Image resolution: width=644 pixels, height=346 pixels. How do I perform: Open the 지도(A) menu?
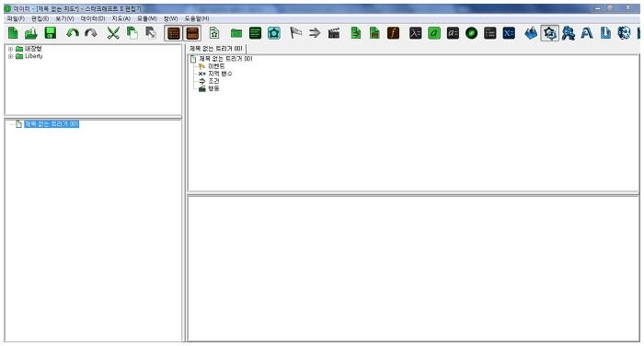(121, 18)
